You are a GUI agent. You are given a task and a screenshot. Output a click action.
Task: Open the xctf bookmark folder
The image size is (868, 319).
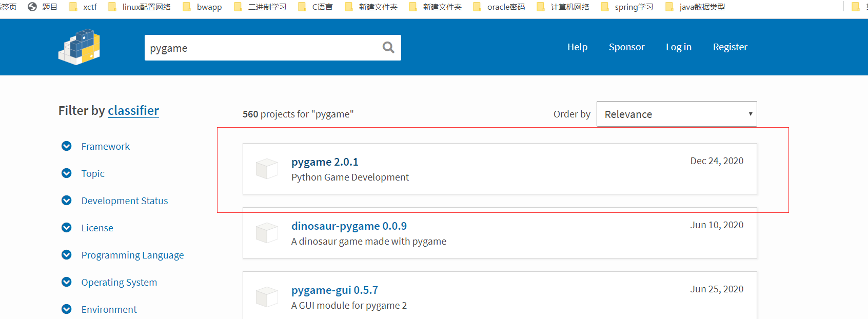coord(83,7)
